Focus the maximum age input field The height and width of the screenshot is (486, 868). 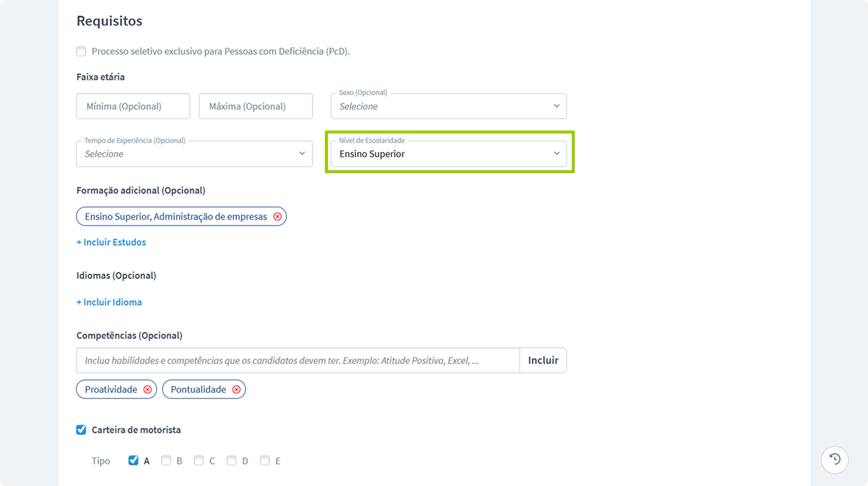point(255,106)
